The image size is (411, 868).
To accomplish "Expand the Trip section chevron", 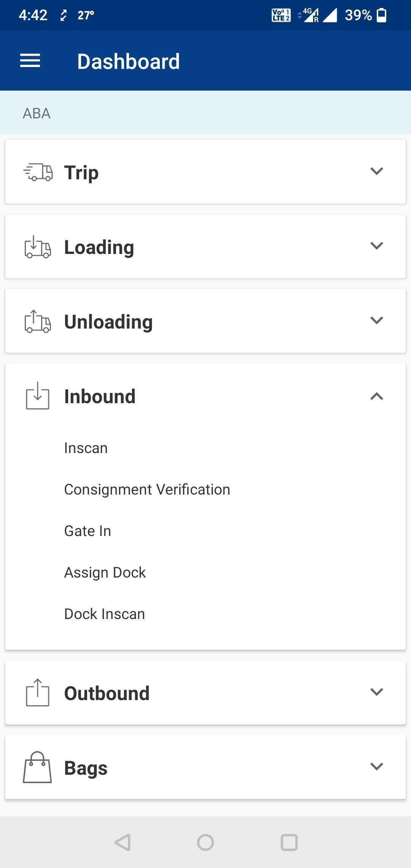I will [x=376, y=171].
